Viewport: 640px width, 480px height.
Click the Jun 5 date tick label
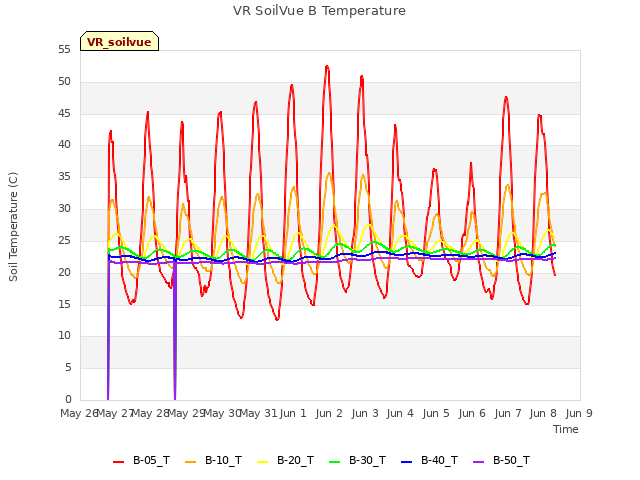[436, 413]
